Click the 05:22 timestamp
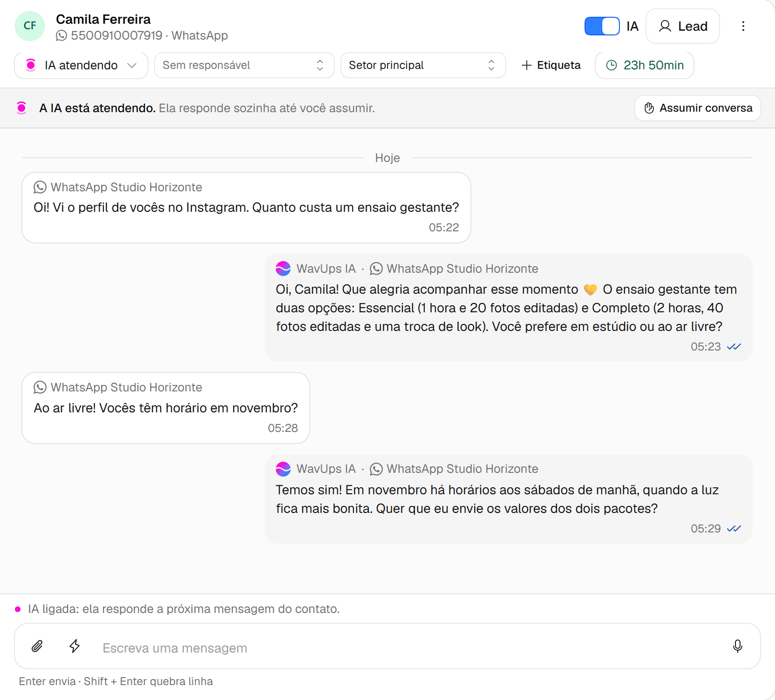This screenshot has height=700, width=775. pyautogui.click(x=444, y=227)
